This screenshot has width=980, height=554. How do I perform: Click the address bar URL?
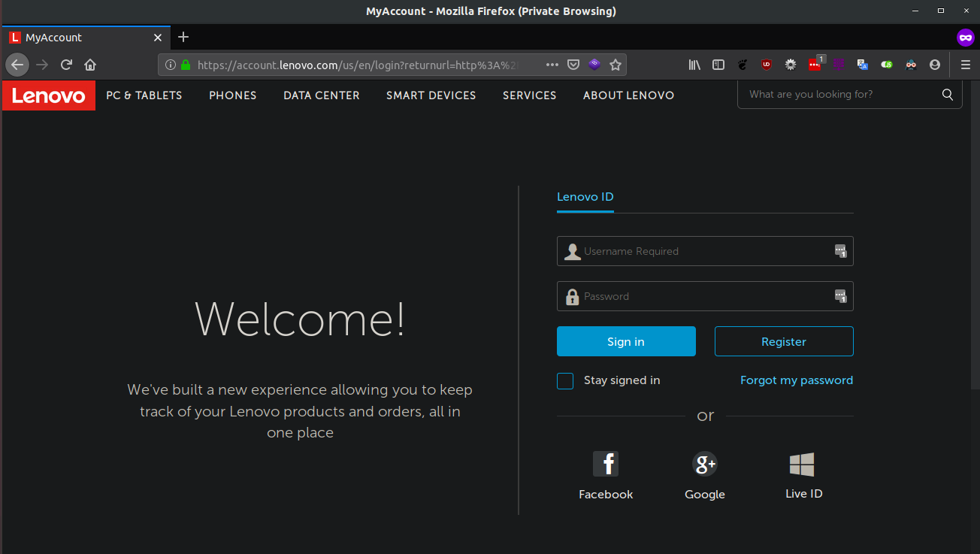coord(358,65)
